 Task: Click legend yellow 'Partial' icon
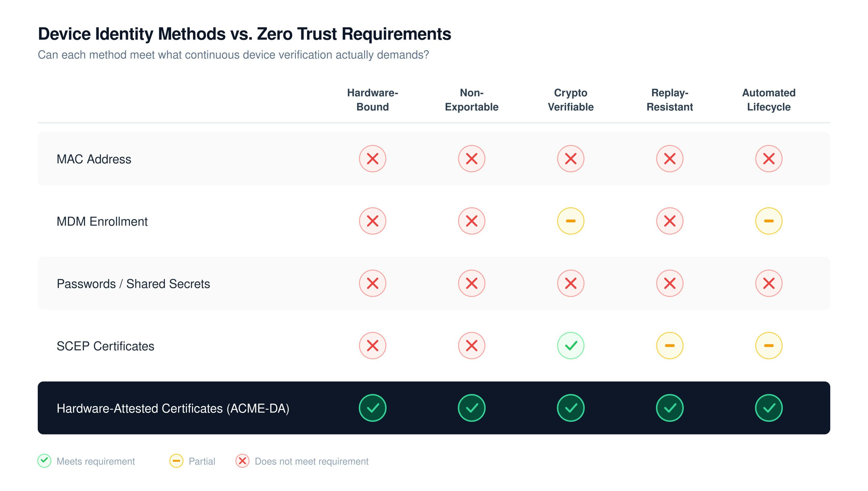pos(176,461)
